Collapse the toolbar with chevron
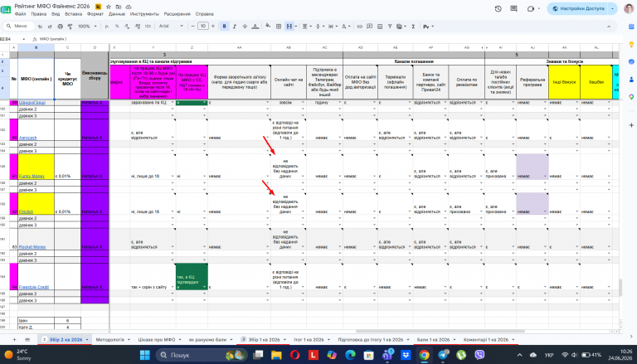 tap(609, 27)
